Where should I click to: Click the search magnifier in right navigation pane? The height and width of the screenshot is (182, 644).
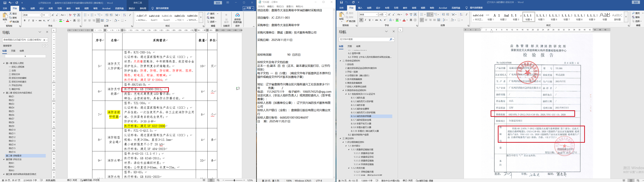coord(391,39)
